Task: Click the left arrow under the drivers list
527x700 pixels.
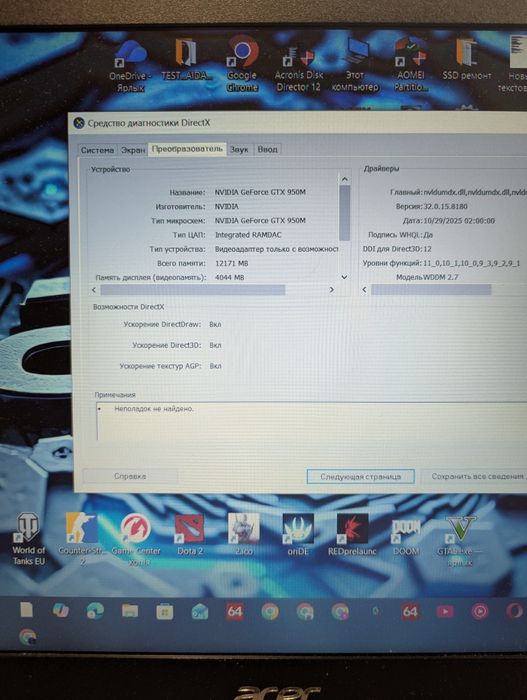Action: point(364,290)
